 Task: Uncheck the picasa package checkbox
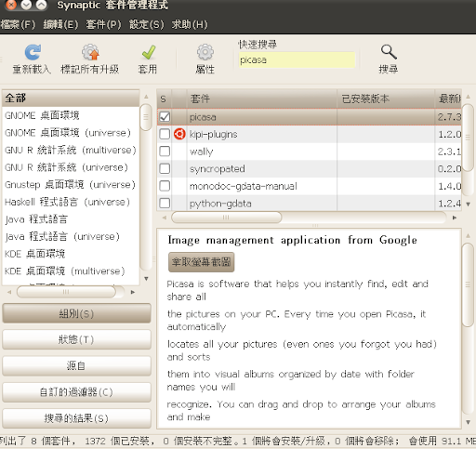[x=165, y=117]
